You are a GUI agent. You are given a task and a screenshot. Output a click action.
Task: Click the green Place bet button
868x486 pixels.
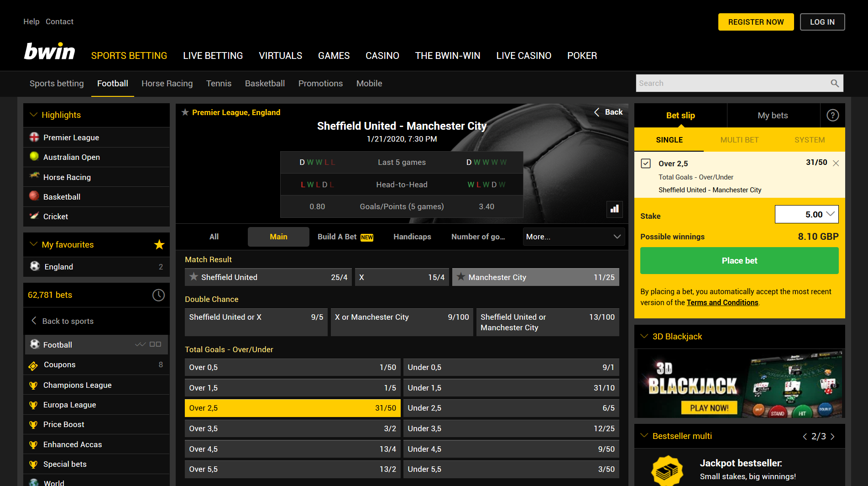click(739, 261)
